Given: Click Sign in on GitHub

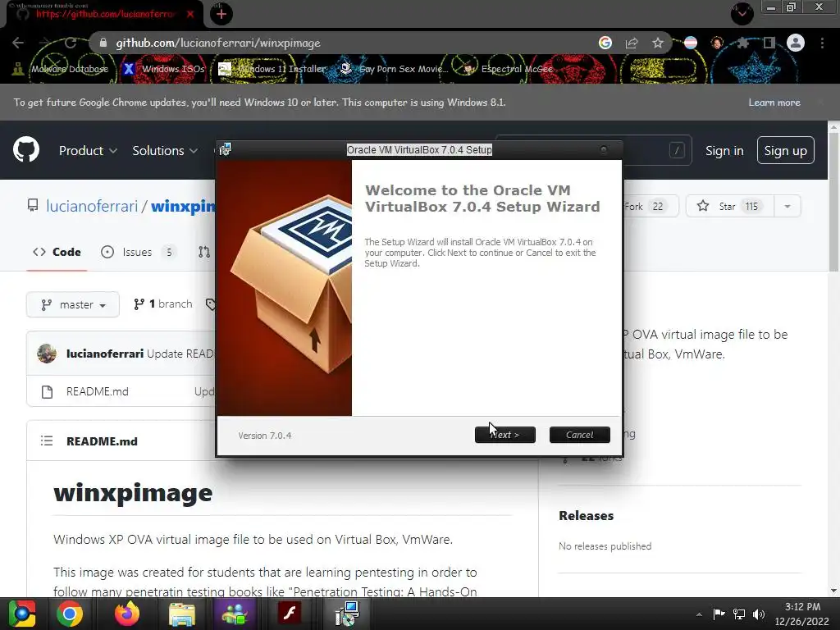Looking at the screenshot, I should 724,151.
